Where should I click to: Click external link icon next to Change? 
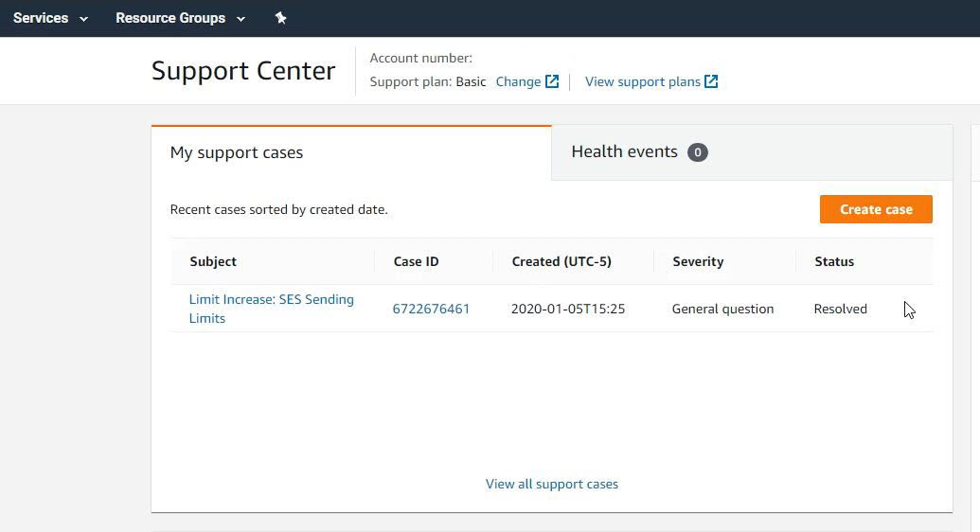click(552, 82)
